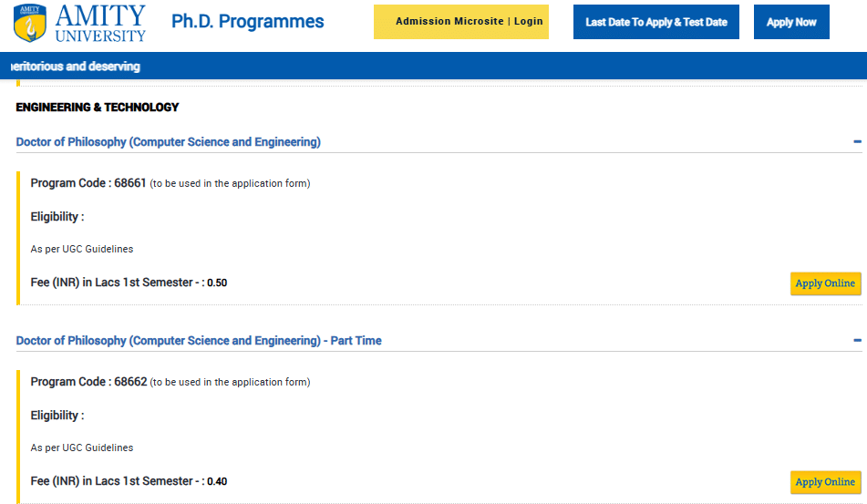Click the Ph.D. Programmes page heading
Image resolution: width=867 pixels, height=504 pixels.
[x=247, y=22]
